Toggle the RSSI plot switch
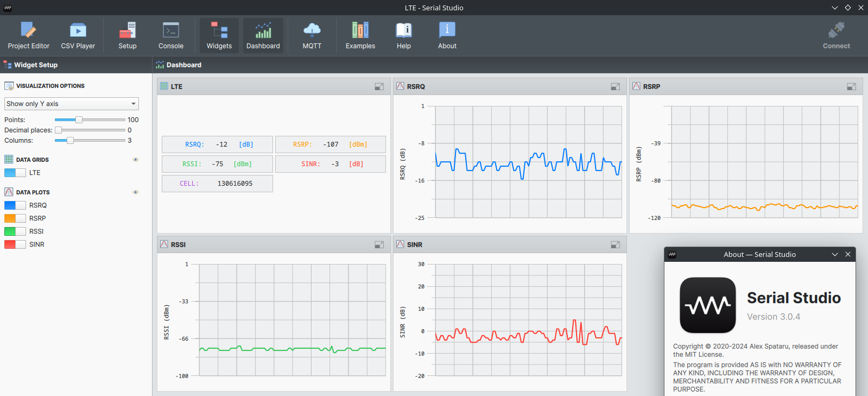This screenshot has height=396, width=868. point(15,231)
